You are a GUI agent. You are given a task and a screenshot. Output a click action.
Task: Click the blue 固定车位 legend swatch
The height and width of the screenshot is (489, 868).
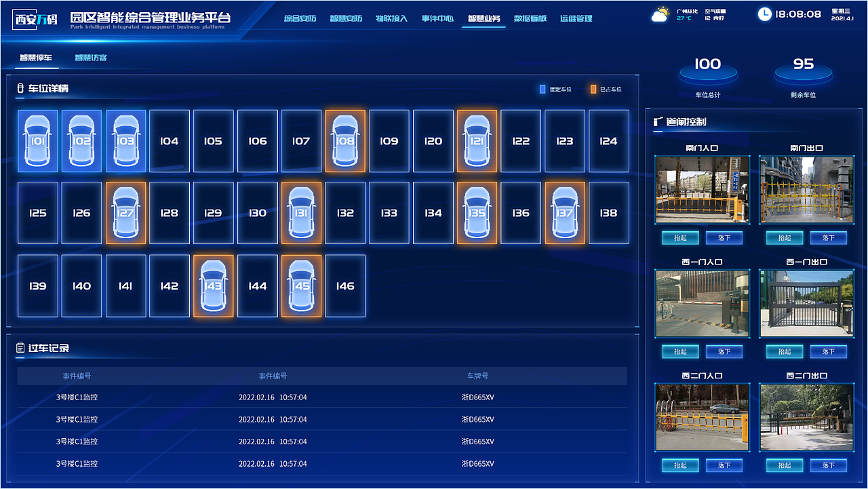[x=542, y=89]
